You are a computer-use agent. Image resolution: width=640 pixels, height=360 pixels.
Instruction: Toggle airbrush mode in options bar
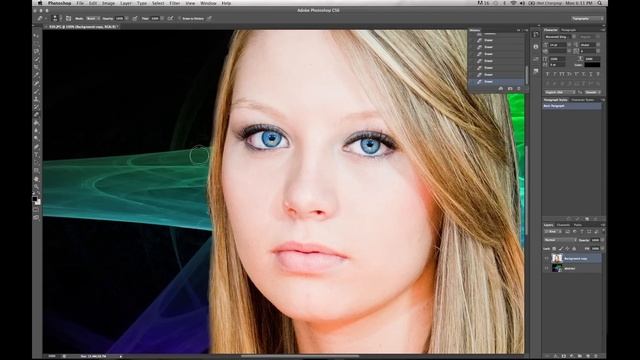coord(170,18)
